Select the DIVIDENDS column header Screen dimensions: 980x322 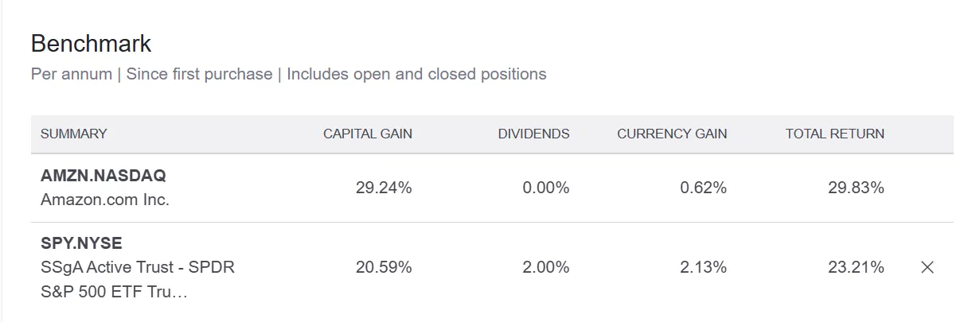pyautogui.click(x=533, y=134)
